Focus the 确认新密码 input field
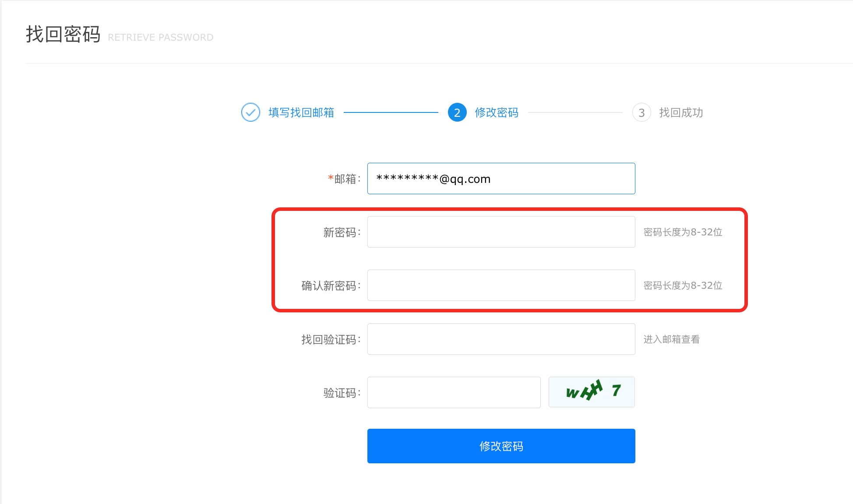853x504 pixels. (x=501, y=285)
